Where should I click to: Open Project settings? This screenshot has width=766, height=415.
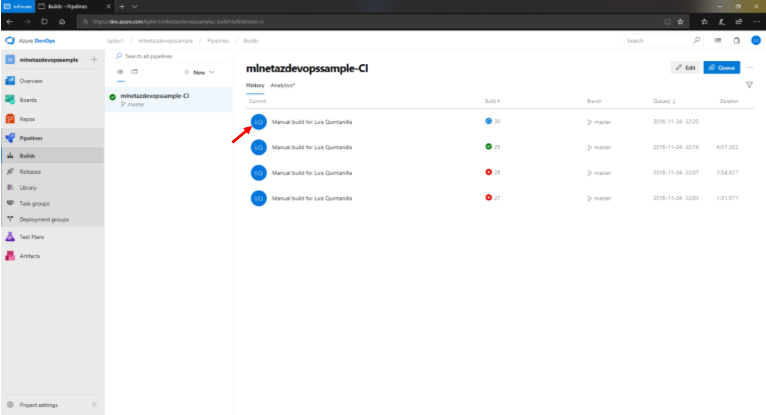coord(38,405)
